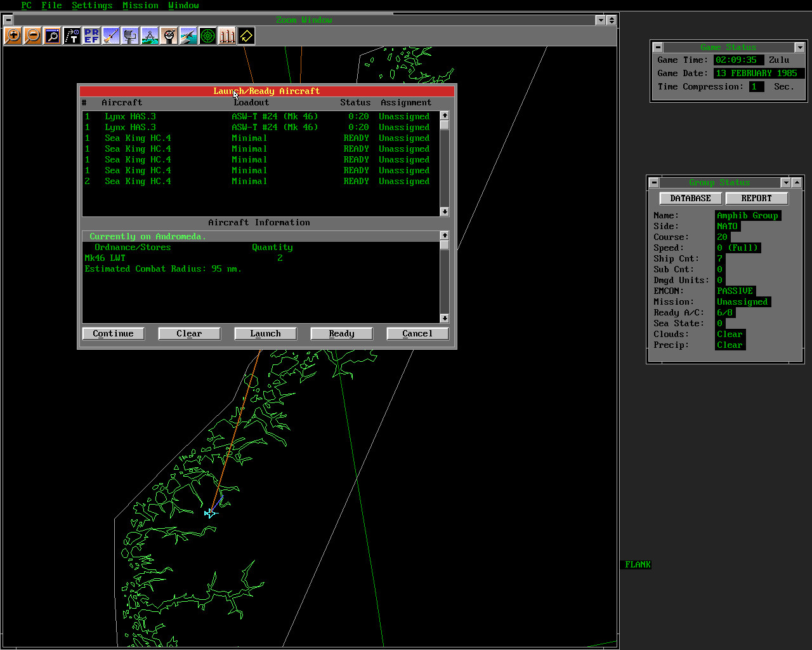Select the yellow diamond formation icon

(246, 36)
